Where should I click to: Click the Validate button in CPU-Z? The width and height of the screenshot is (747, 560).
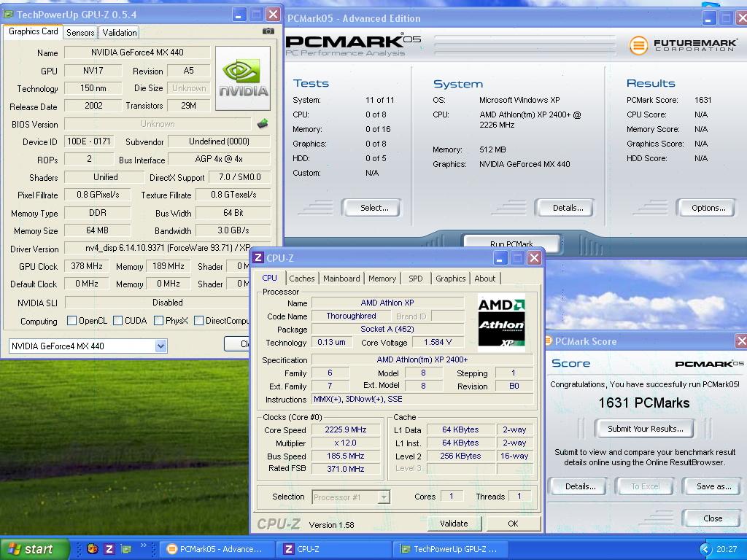tap(454, 524)
